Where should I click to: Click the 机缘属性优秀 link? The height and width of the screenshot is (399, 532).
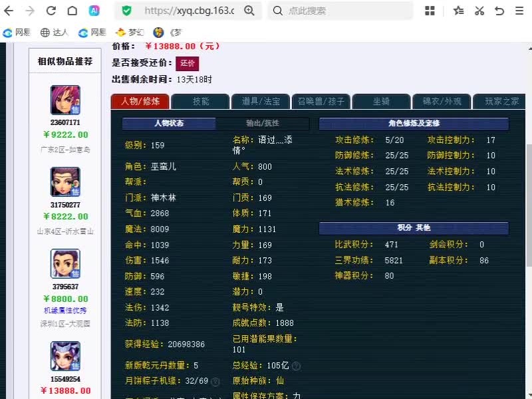[65, 311]
